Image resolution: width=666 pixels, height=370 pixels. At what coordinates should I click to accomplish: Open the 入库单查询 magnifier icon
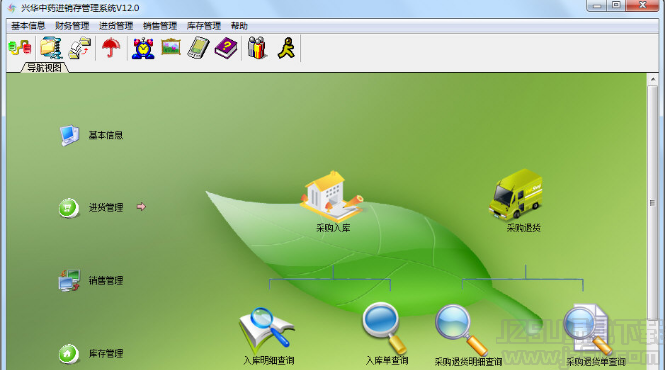click(385, 328)
